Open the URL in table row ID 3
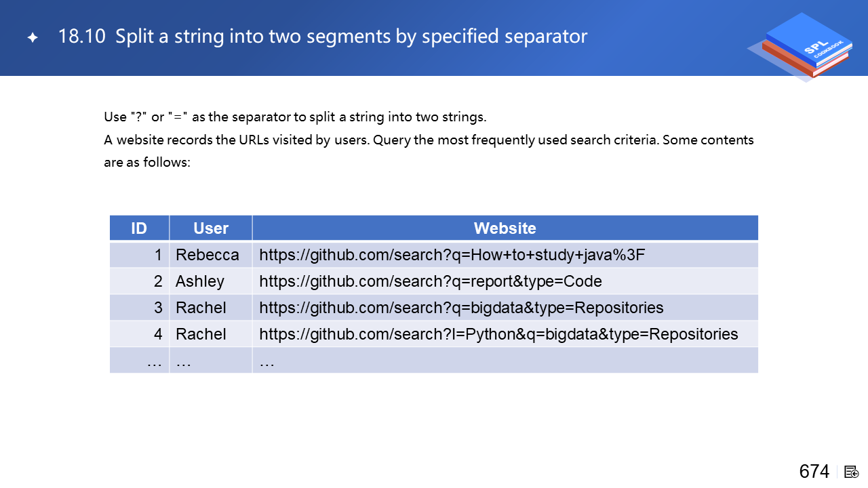Image resolution: width=868 pixels, height=488 pixels. (461, 308)
